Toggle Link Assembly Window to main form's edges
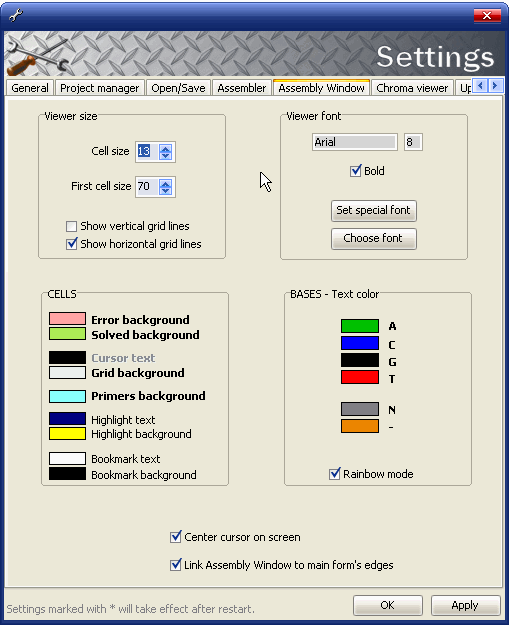The image size is (509, 625). pos(175,565)
